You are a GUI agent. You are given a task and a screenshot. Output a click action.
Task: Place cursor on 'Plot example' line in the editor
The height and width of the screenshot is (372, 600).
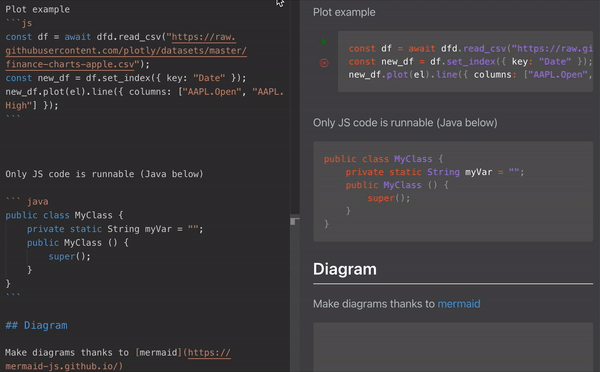[x=38, y=9]
